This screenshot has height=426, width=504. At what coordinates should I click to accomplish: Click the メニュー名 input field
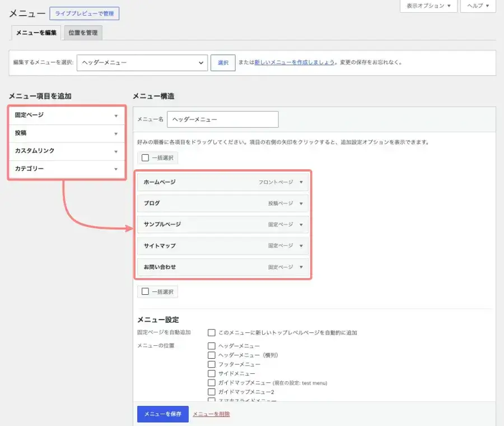[223, 119]
